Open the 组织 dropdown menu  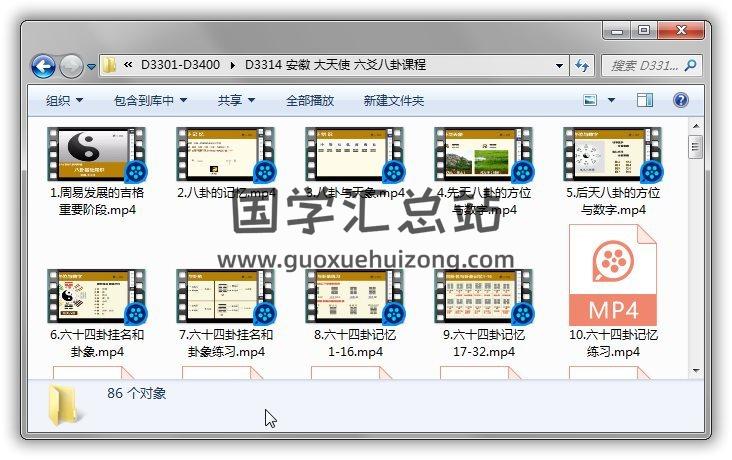tap(64, 101)
